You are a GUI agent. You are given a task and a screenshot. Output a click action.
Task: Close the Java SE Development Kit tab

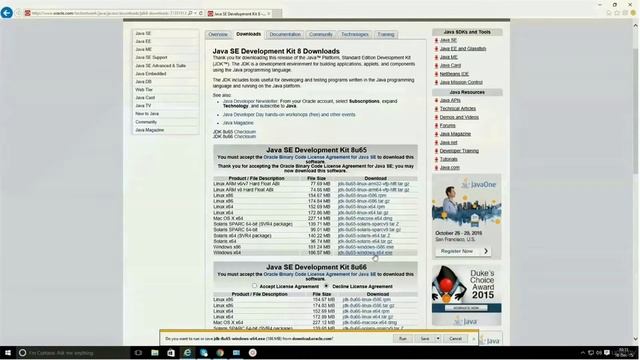269,13
